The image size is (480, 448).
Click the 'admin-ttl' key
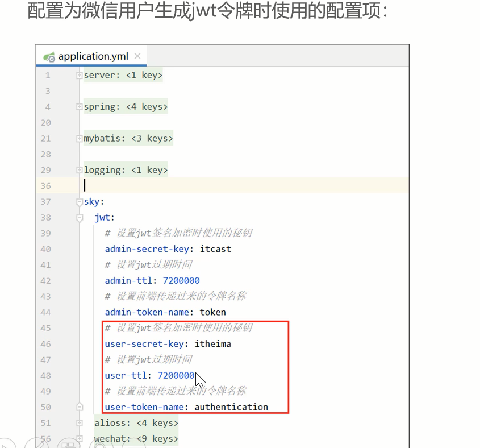pos(128,281)
